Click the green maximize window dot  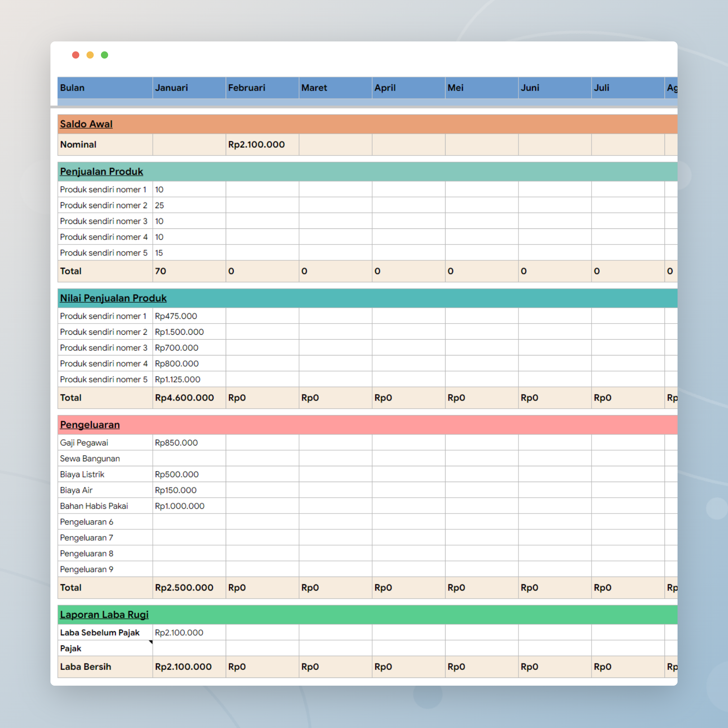click(105, 55)
